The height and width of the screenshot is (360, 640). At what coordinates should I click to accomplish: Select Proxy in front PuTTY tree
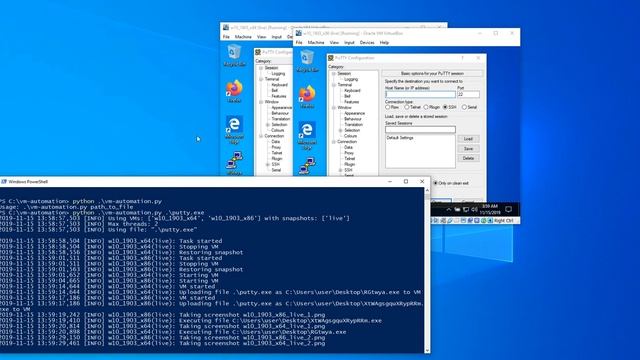coord(349,153)
